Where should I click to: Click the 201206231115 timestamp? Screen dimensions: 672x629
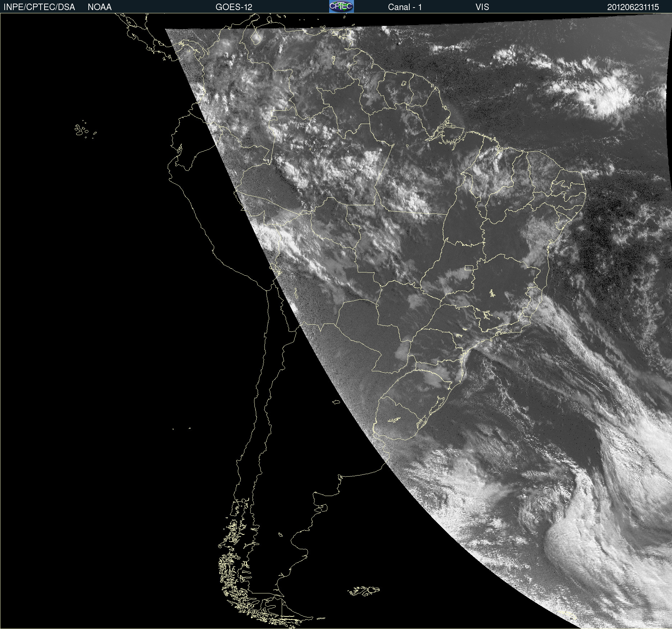[633, 7]
